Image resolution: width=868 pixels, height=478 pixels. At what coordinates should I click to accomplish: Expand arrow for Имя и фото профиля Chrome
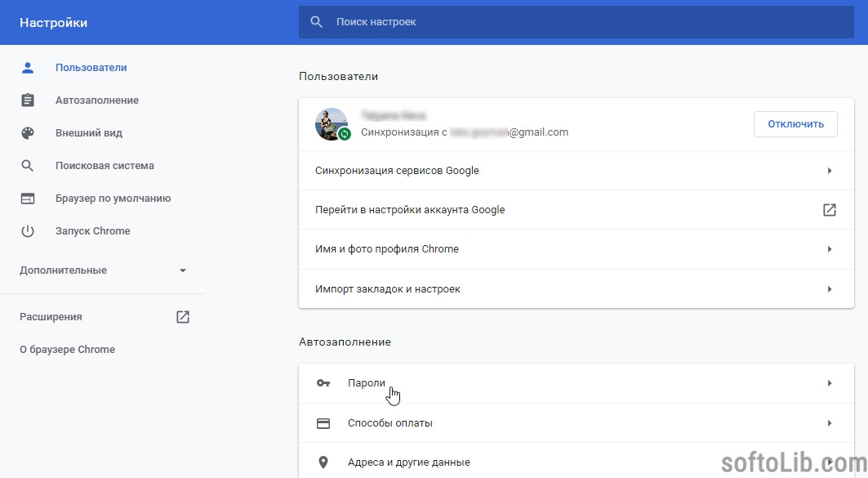[x=830, y=249]
